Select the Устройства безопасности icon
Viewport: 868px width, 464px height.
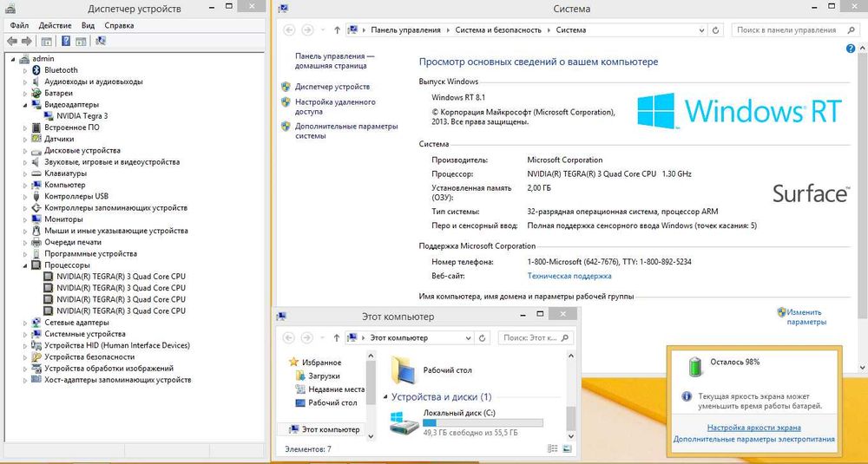[x=36, y=356]
